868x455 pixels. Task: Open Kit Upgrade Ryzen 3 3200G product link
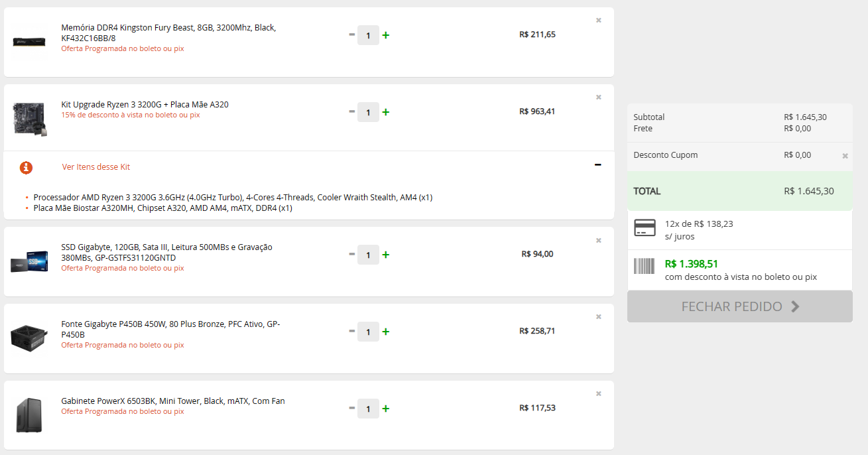pyautogui.click(x=145, y=104)
